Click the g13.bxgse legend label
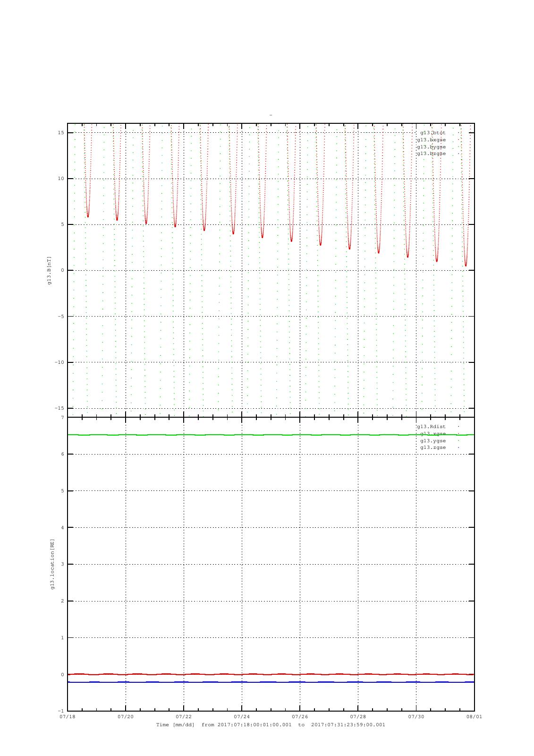The width and height of the screenshot is (534, 756). pyautogui.click(x=431, y=140)
